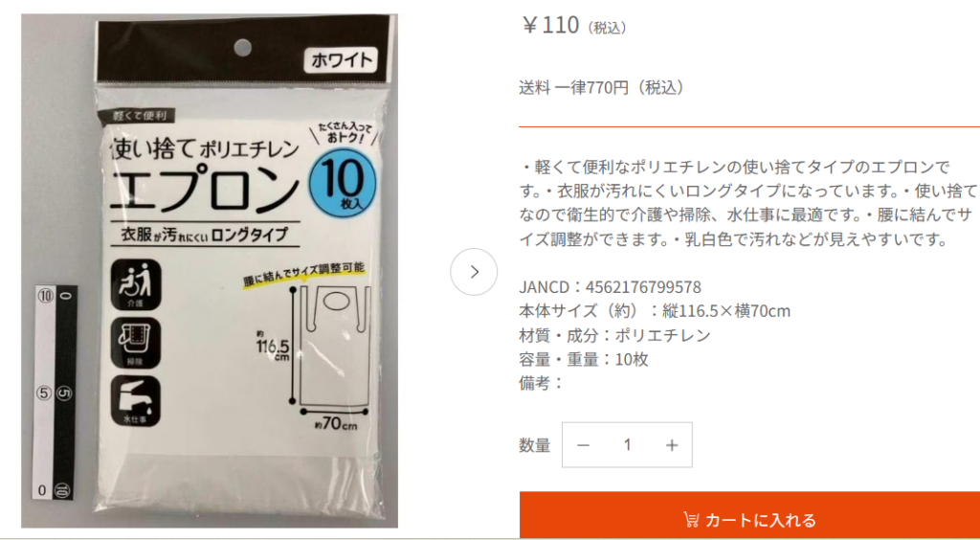980x540 pixels.
Task: Click the 掃除 bucket icon on package
Action: pos(136,343)
